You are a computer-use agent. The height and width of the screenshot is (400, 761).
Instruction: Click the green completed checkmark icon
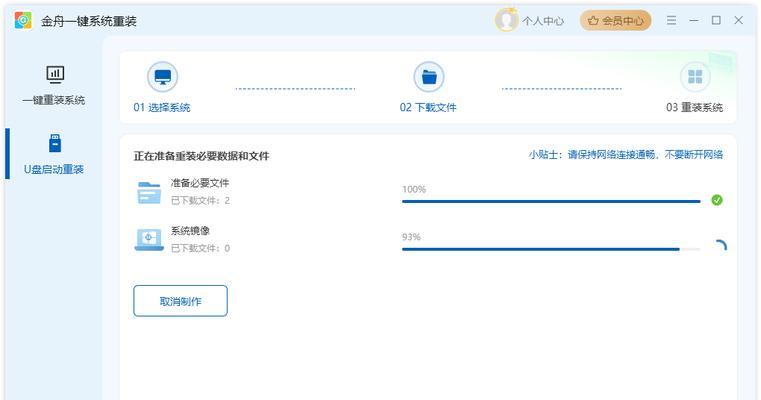[x=717, y=200]
